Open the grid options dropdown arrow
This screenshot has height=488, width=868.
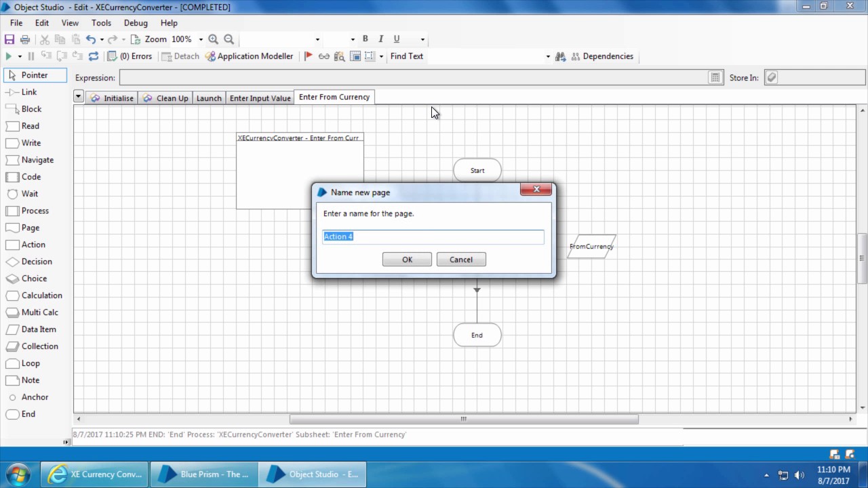pos(381,56)
